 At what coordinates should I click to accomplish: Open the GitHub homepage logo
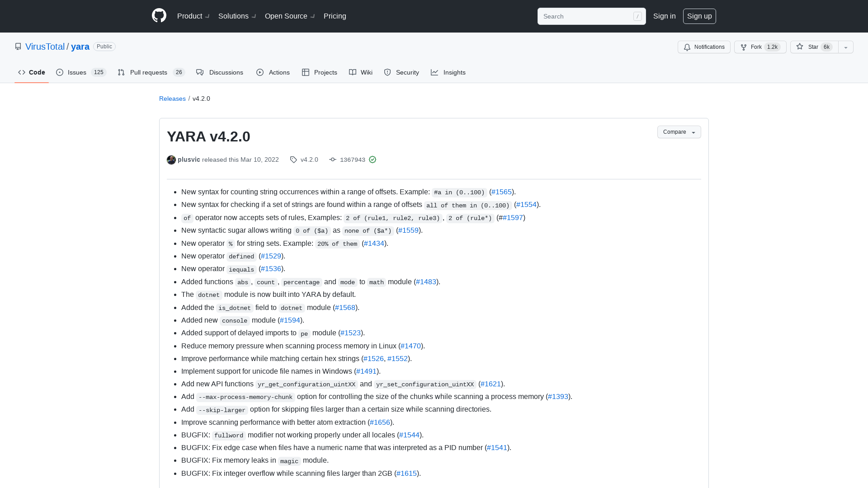coord(159,16)
